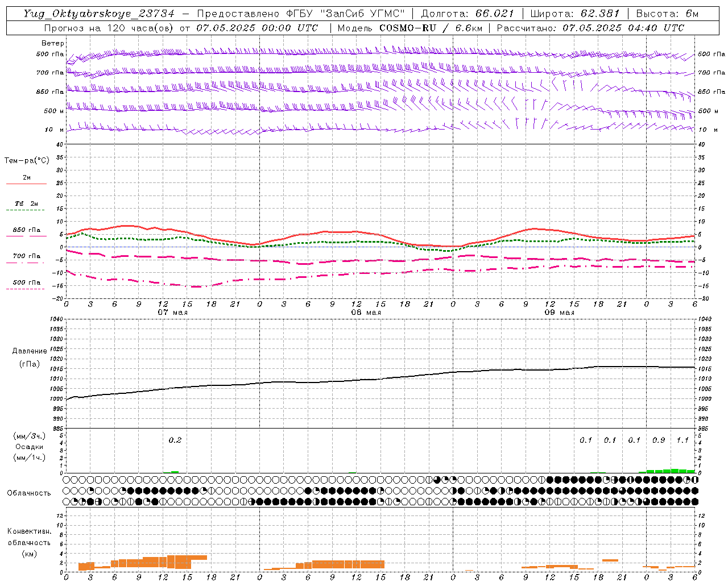Screen dimensions: 728x582
Task: Click dashed line swatch under 'Td 2м'
Action: (25, 210)
